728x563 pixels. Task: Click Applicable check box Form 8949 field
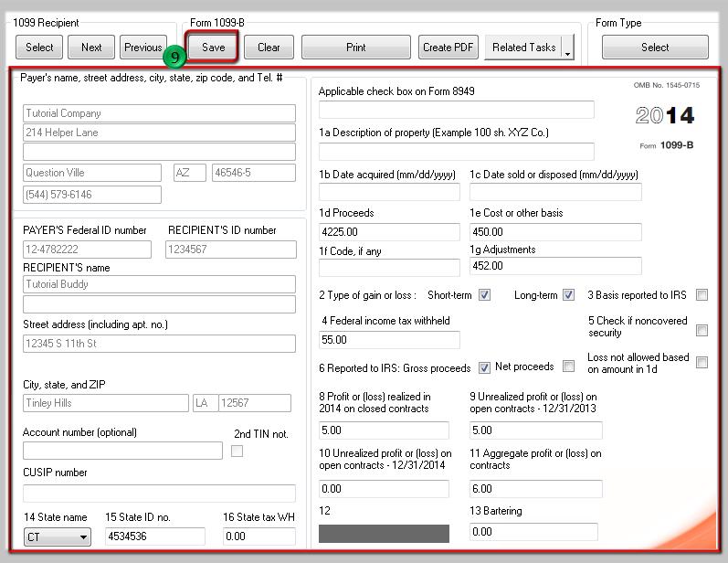pos(457,110)
